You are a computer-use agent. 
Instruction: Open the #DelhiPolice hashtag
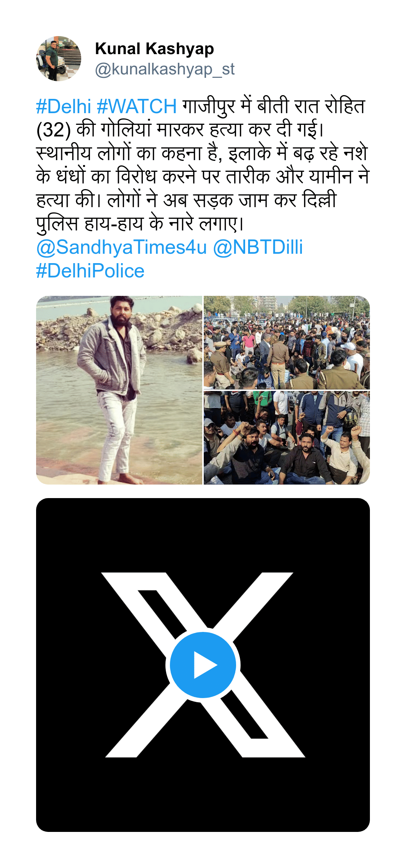pos(90,271)
